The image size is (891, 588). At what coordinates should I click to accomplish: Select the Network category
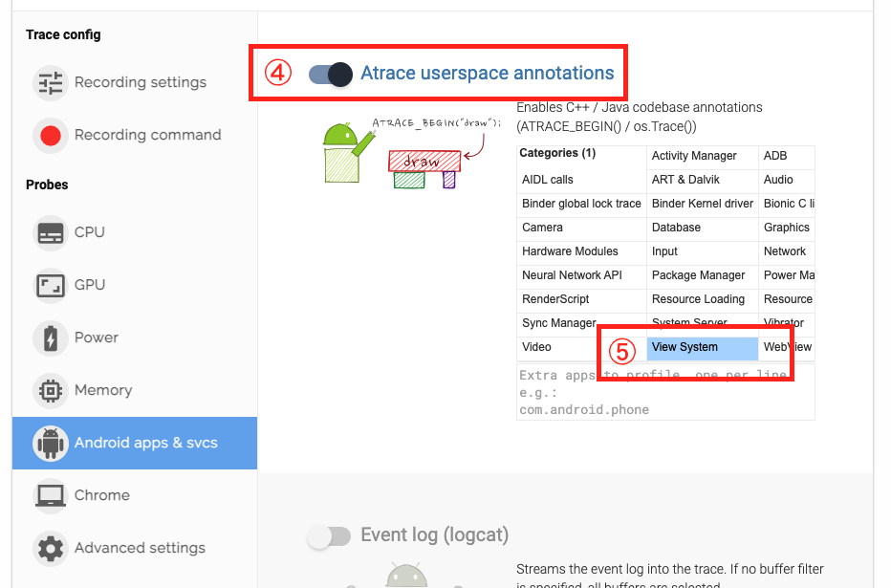787,251
